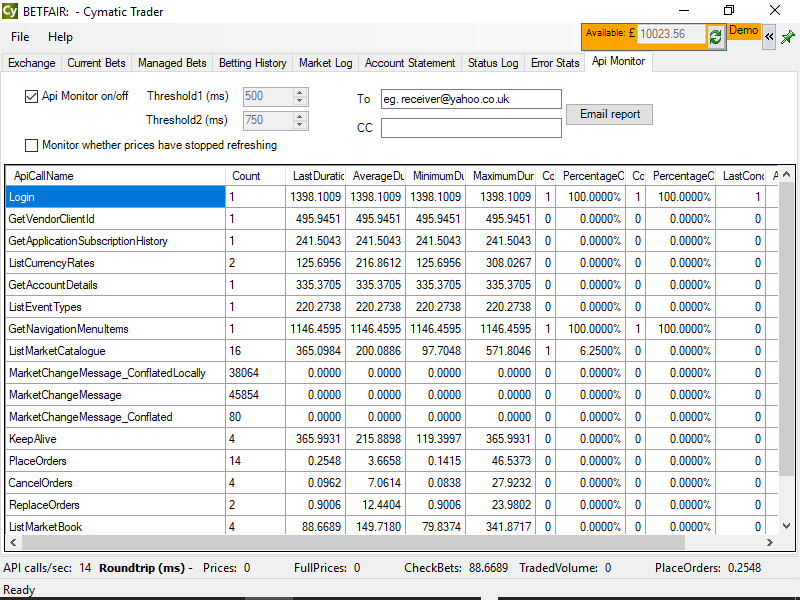Click the table's vertical scrollbar down arrow

pos(787,526)
